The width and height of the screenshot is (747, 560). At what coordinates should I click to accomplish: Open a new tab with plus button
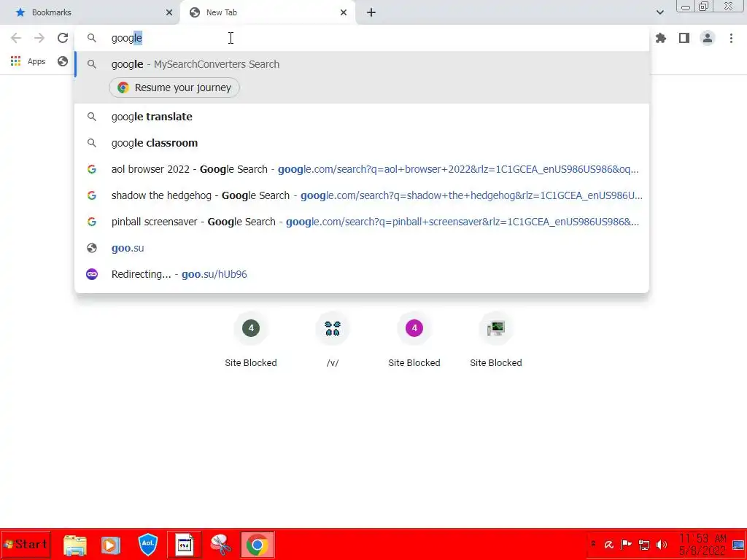[371, 13]
